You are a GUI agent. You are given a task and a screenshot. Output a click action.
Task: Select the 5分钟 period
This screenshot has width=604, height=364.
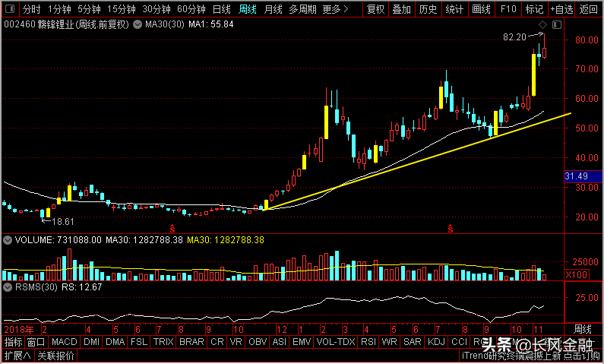coord(89,9)
